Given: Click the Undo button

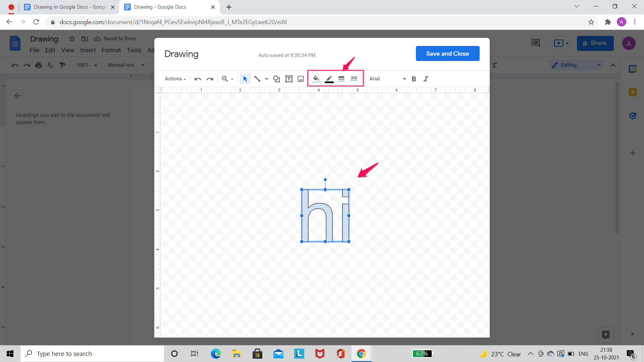Looking at the screenshot, I should point(198,79).
